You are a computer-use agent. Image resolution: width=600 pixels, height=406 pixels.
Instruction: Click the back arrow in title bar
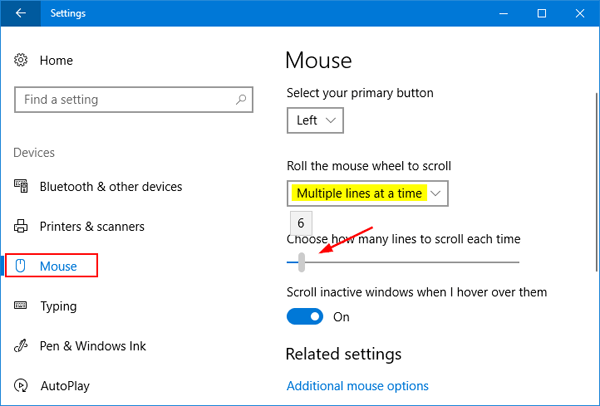click(21, 14)
